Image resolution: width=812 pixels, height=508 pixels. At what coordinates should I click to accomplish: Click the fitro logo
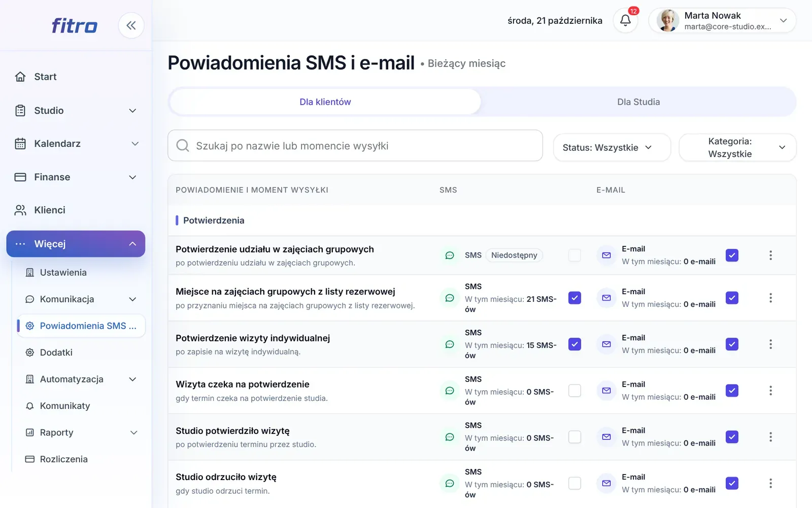pos(74,25)
